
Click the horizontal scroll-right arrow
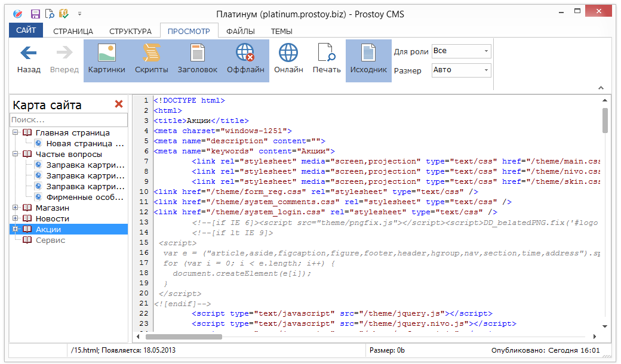pos(595,337)
